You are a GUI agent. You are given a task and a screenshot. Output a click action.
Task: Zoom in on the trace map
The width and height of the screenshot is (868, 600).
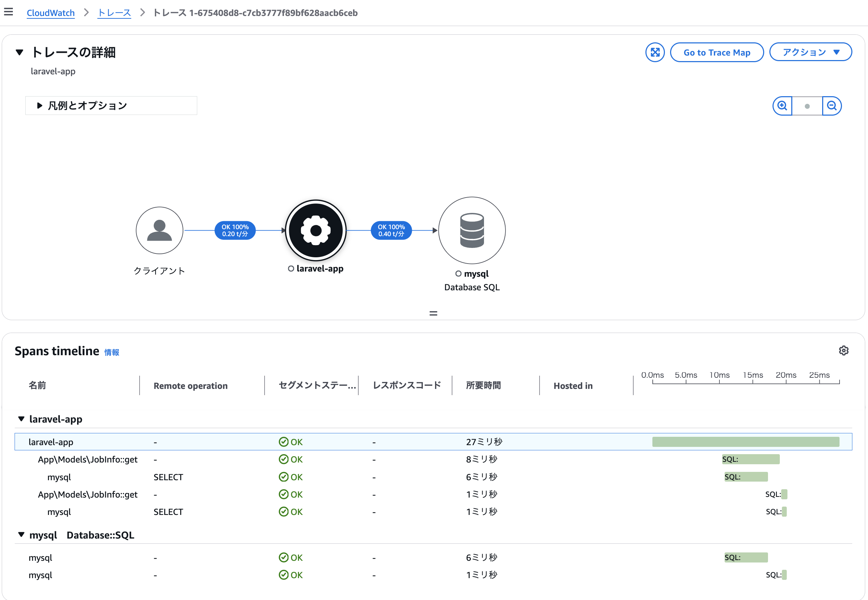pyautogui.click(x=782, y=106)
